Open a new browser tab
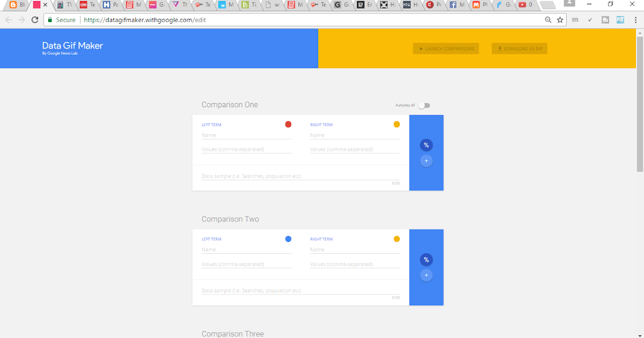The height and width of the screenshot is (338, 644). (x=547, y=5)
